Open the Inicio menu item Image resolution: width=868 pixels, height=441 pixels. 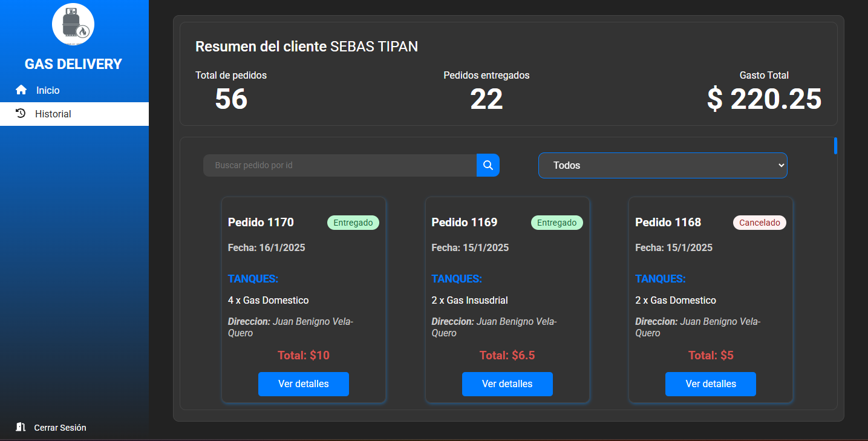pyautogui.click(x=48, y=90)
